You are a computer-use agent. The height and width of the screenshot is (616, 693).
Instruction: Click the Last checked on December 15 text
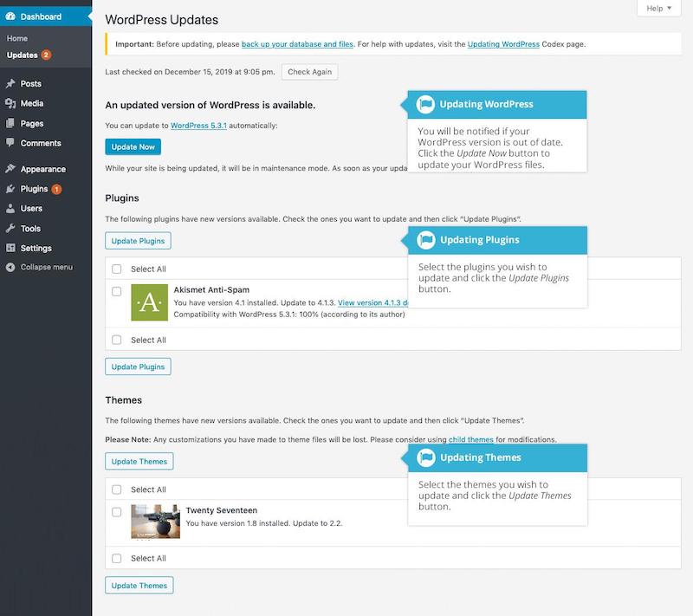pos(190,72)
